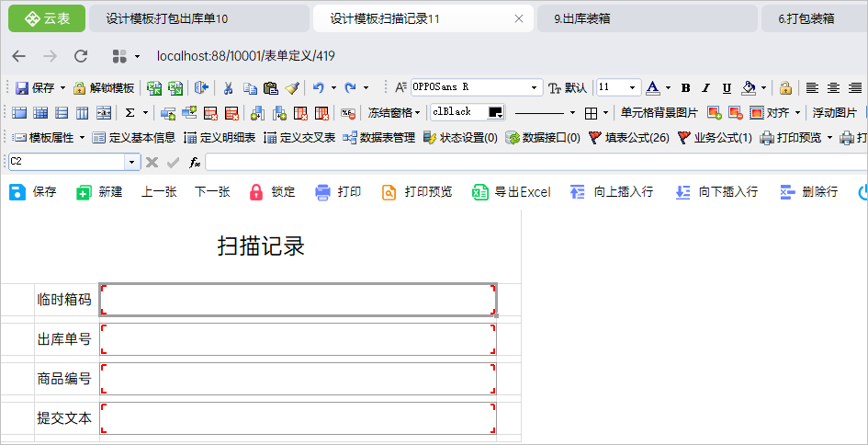Click the 出库单号 input cell
The image size is (868, 445).
[298, 339]
